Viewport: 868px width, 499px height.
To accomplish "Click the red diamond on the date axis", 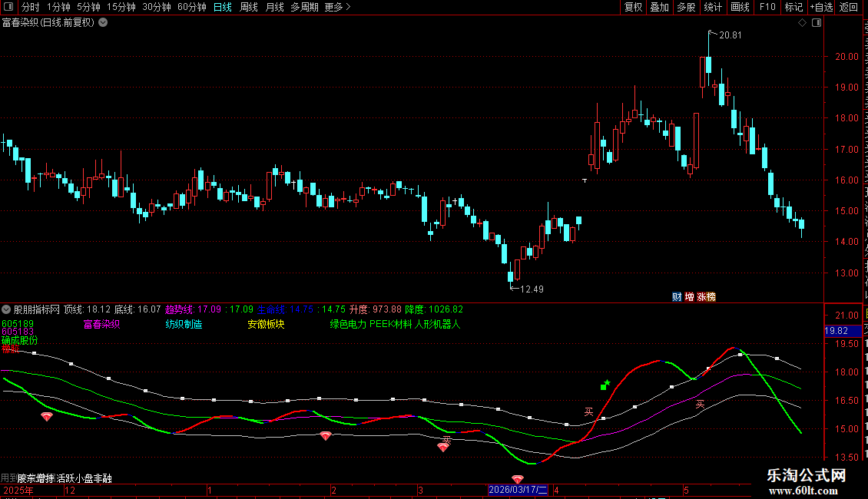I will click(x=518, y=479).
